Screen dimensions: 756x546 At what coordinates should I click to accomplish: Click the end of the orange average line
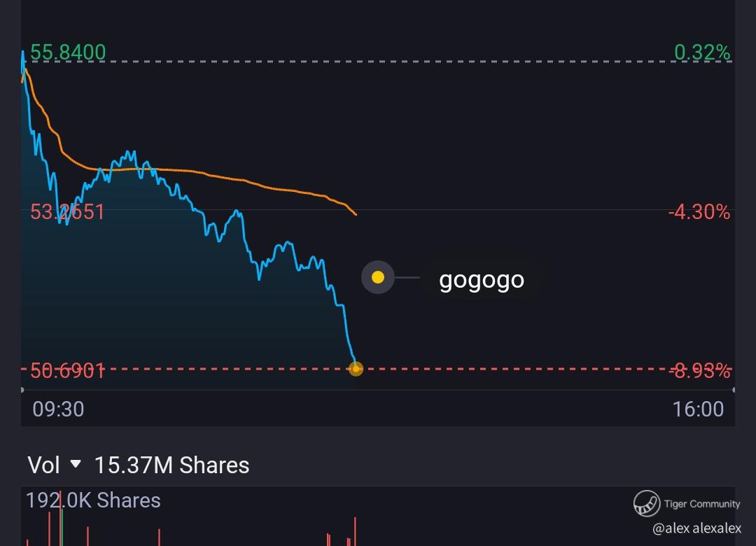point(356,213)
